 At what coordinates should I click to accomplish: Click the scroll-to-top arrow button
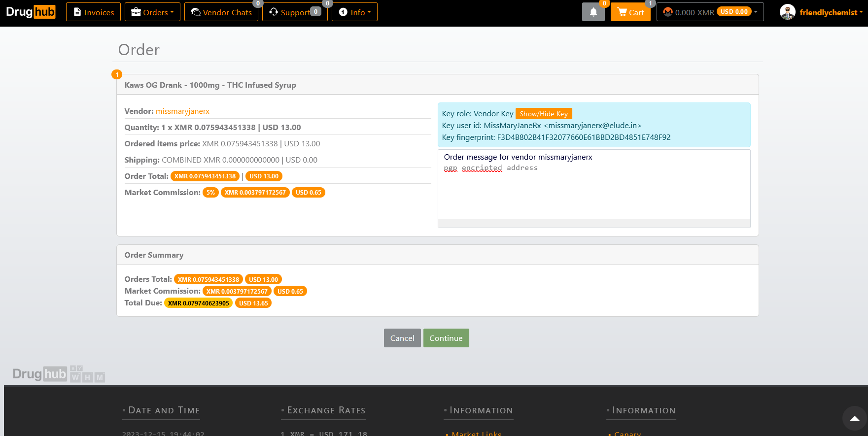pos(855,418)
